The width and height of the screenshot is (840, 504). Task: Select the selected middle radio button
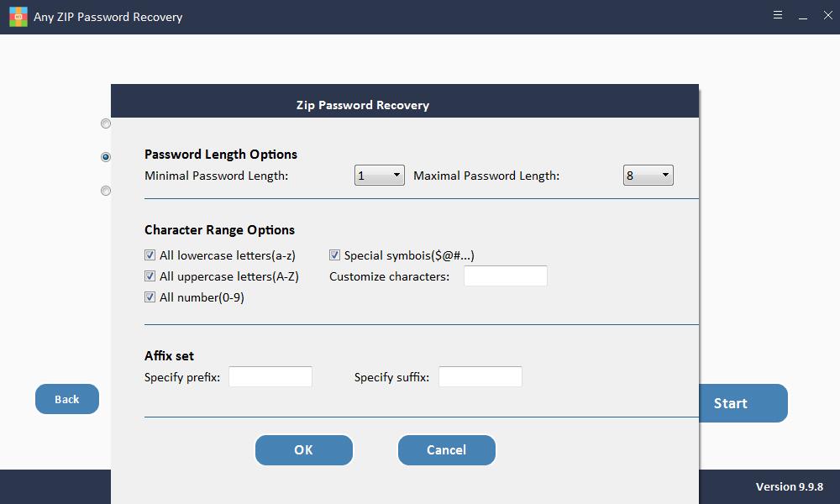106,157
